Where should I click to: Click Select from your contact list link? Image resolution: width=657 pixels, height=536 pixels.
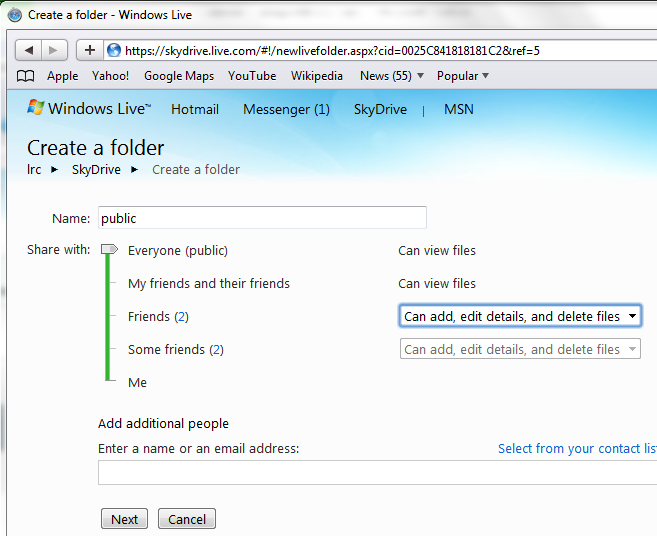[577, 449]
